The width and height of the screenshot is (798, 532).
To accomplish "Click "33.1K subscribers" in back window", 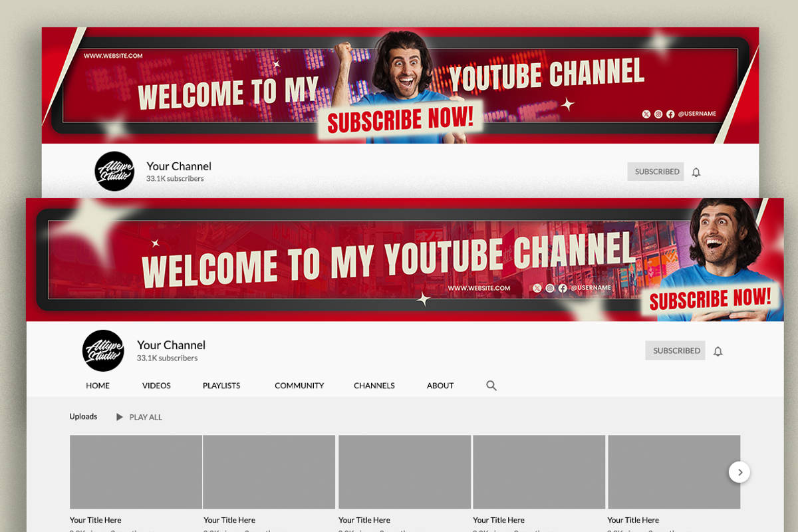I will tap(175, 179).
